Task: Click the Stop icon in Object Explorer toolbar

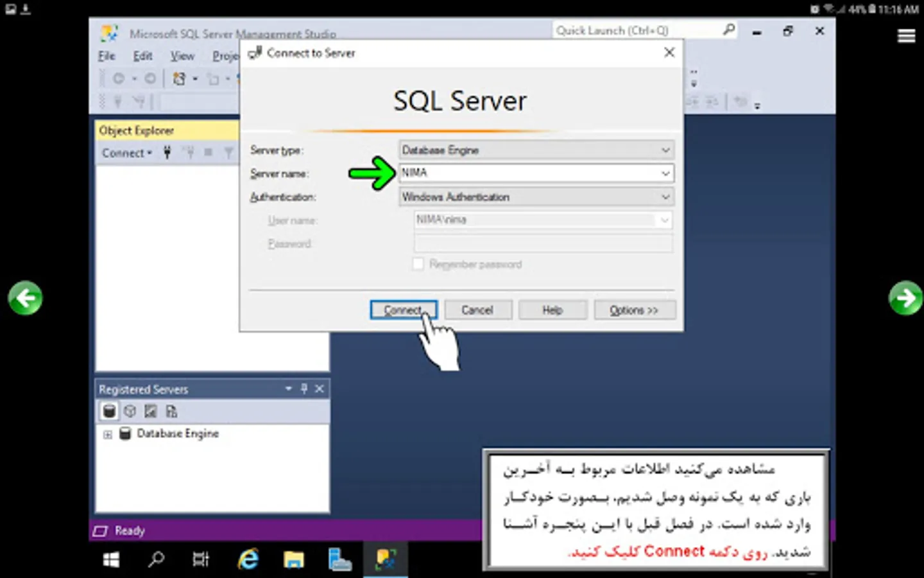Action: (208, 153)
